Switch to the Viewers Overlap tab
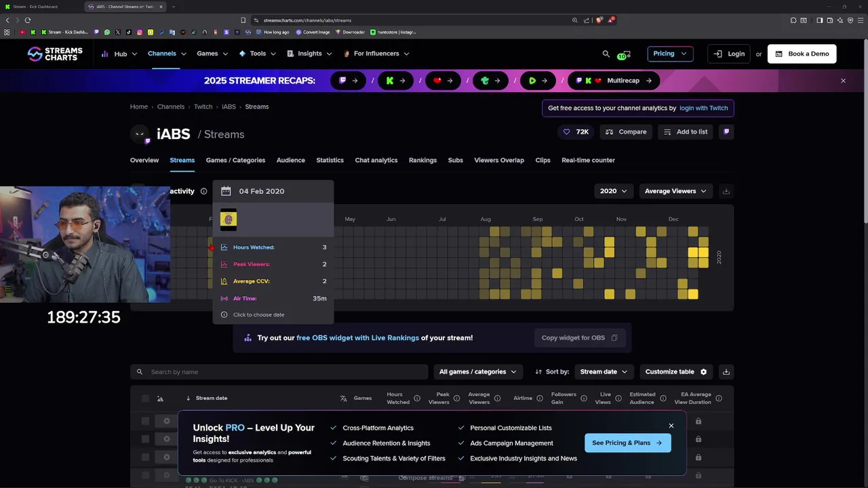 point(499,160)
